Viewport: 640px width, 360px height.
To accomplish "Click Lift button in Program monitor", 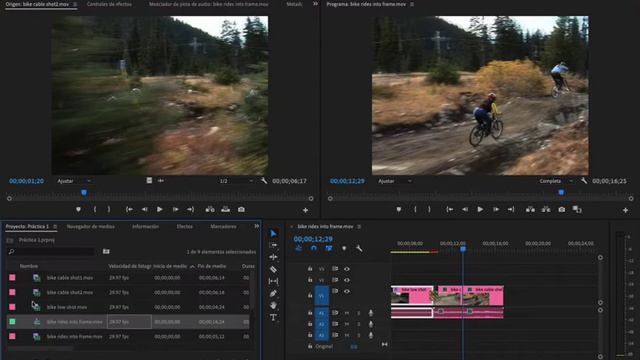I will coord(530,209).
